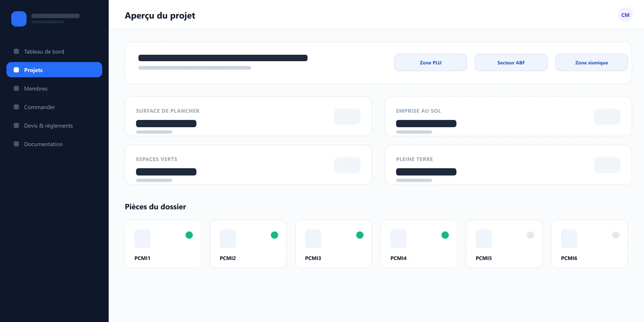
Task: Click the Secteur ABF button
Action: point(511,62)
